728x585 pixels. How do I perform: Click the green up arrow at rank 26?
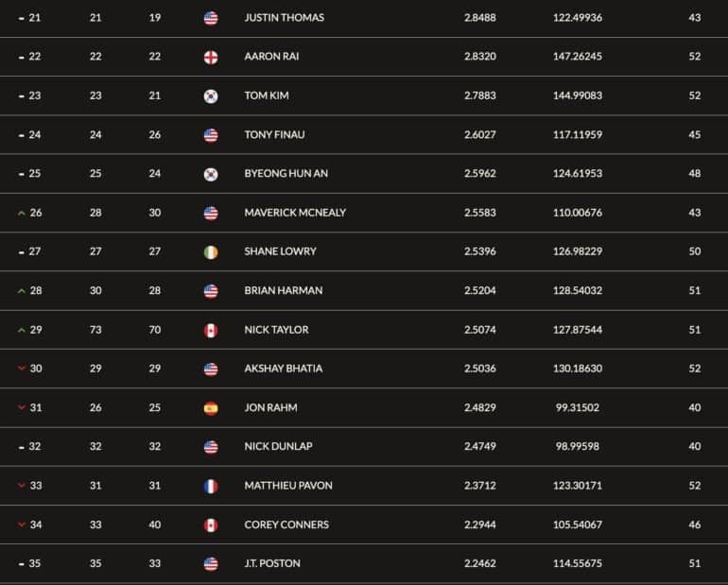21,213
